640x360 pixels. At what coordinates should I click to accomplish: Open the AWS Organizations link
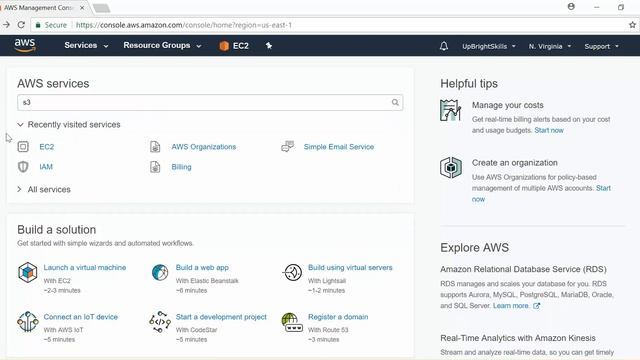[204, 147]
